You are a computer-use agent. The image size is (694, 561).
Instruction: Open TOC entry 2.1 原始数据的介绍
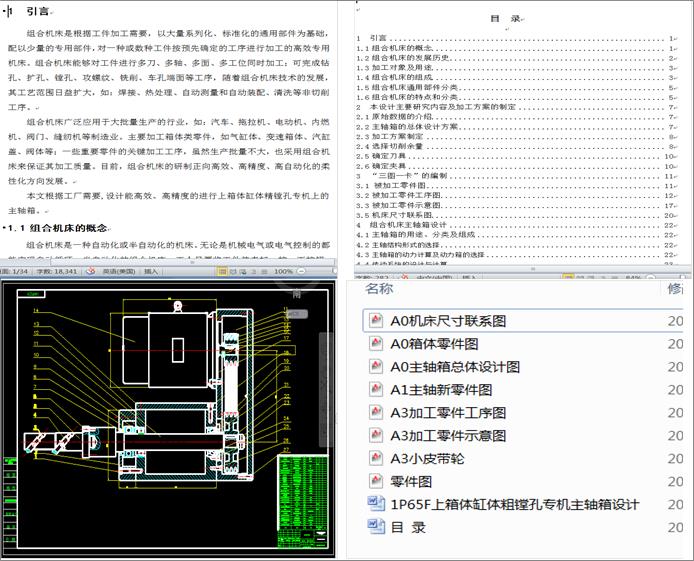[x=517, y=117]
